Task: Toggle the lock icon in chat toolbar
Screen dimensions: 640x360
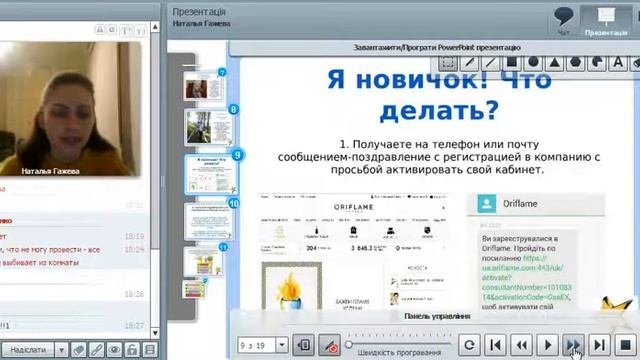Action: pyautogui.click(x=132, y=350)
